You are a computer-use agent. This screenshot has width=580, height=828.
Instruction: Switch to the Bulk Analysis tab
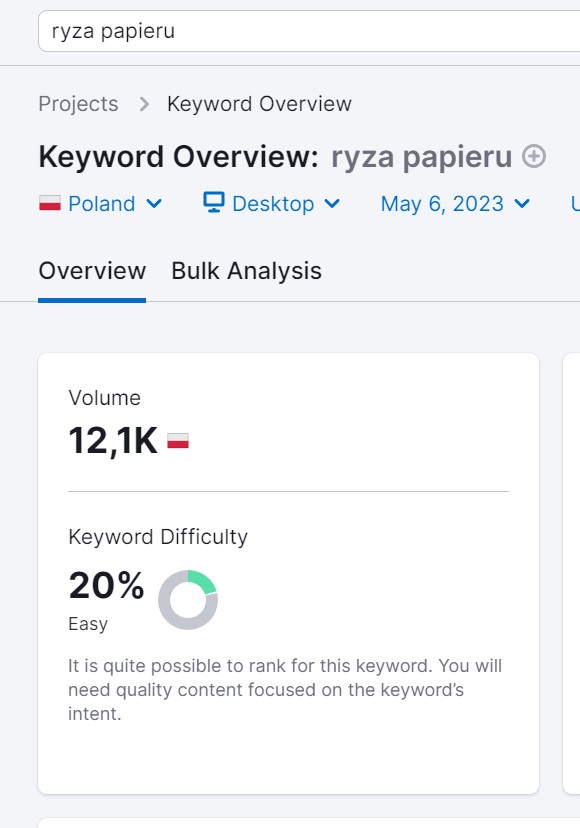click(x=247, y=271)
